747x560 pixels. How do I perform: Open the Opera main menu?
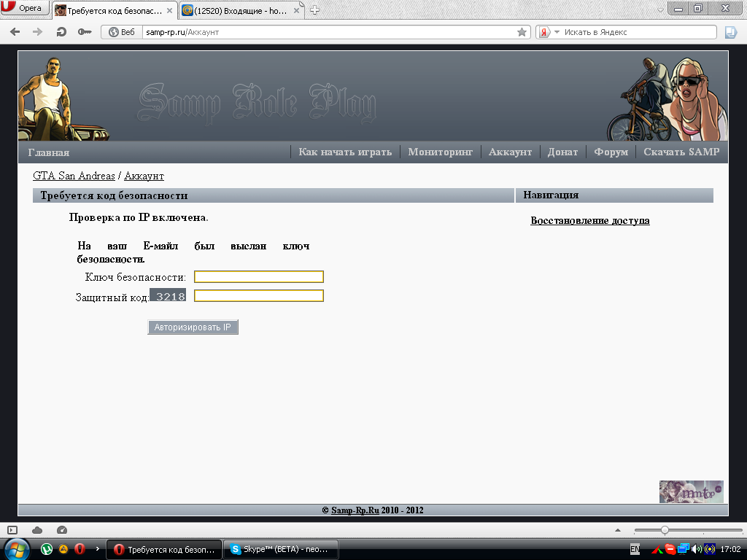24,7
